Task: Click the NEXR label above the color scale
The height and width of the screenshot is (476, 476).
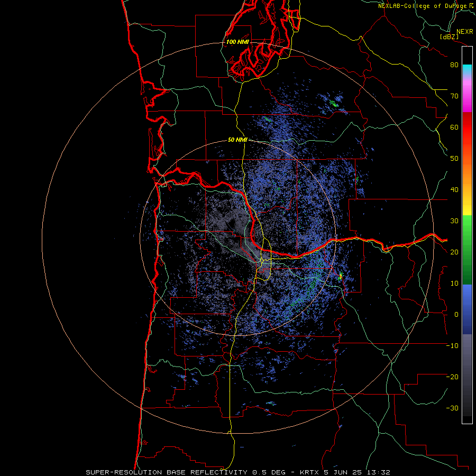Action: [x=464, y=32]
